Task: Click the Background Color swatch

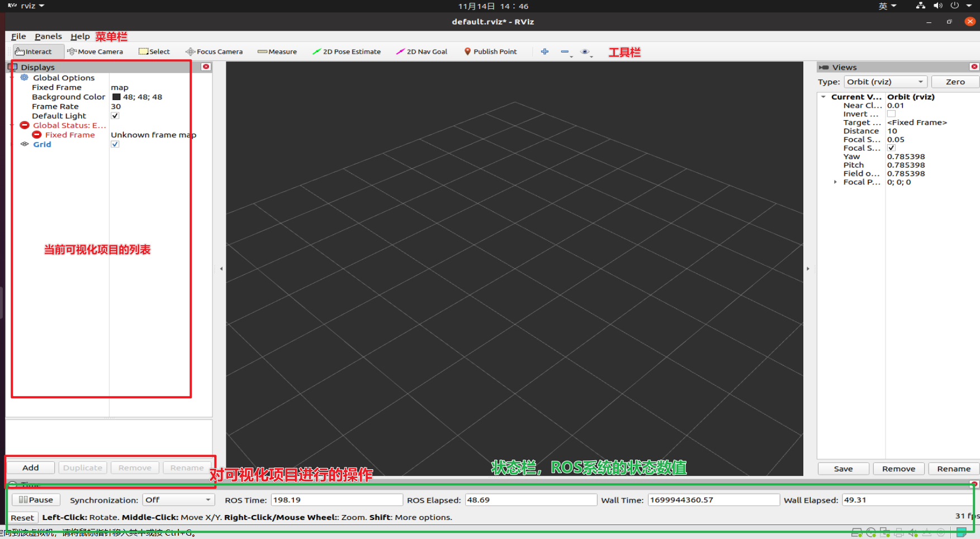Action: point(116,97)
